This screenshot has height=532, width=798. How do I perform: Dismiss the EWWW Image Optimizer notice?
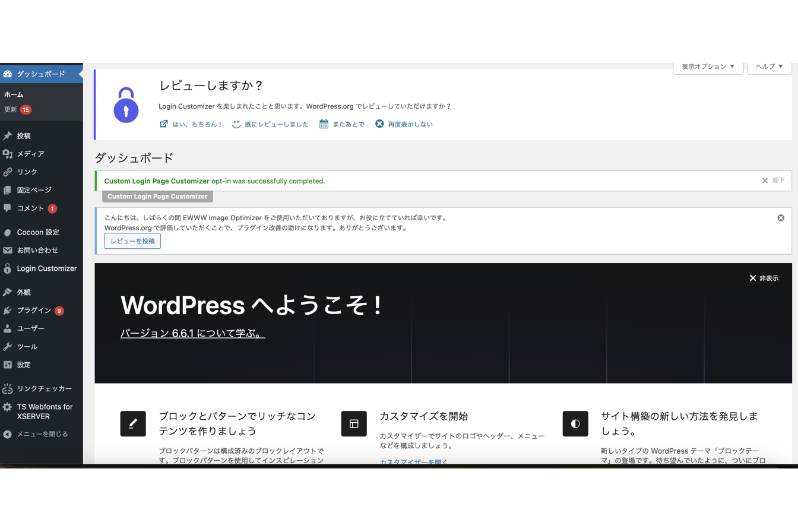[x=781, y=218]
